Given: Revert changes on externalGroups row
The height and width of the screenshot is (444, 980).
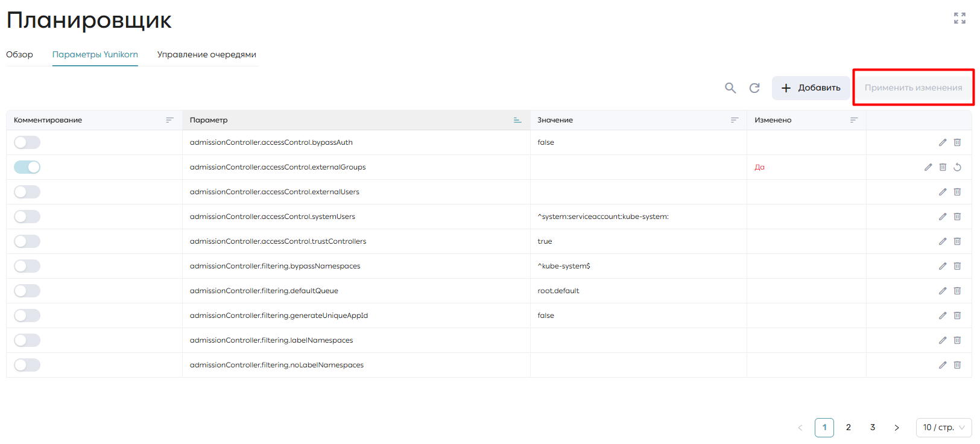Looking at the screenshot, I should (x=957, y=167).
